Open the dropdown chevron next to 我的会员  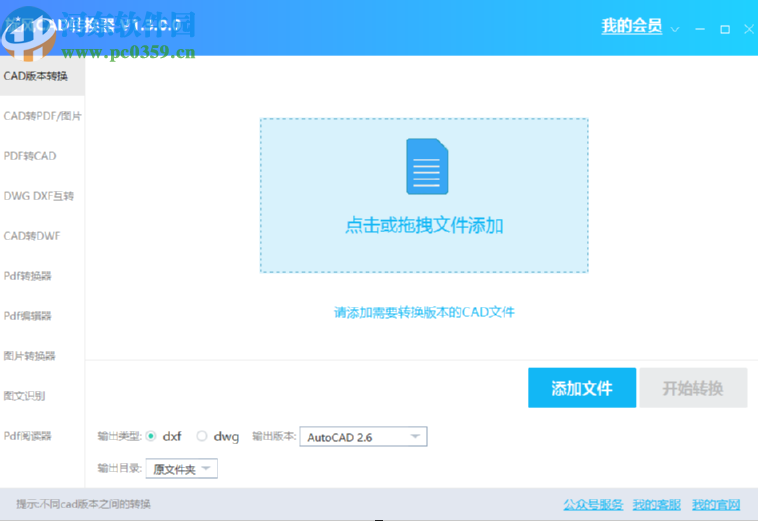[675, 29]
